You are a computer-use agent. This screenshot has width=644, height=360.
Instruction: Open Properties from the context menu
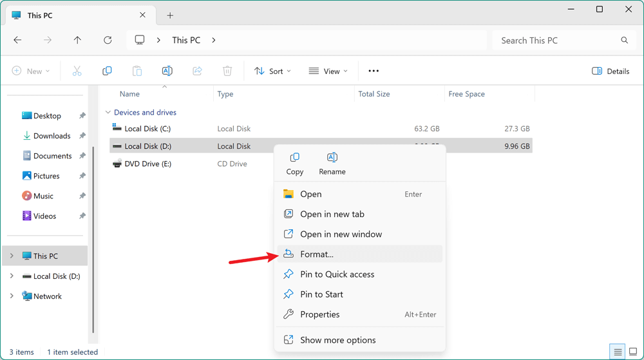click(x=360, y=314)
